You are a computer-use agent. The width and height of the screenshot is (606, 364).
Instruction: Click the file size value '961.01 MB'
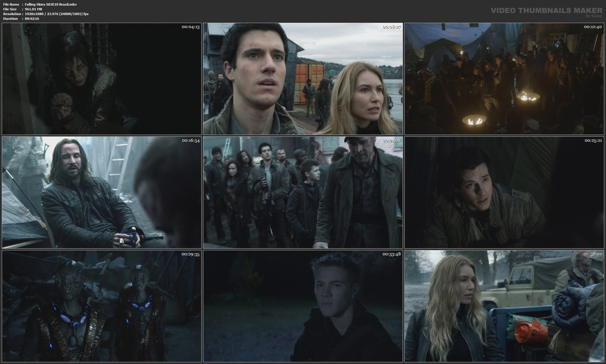(x=34, y=9)
